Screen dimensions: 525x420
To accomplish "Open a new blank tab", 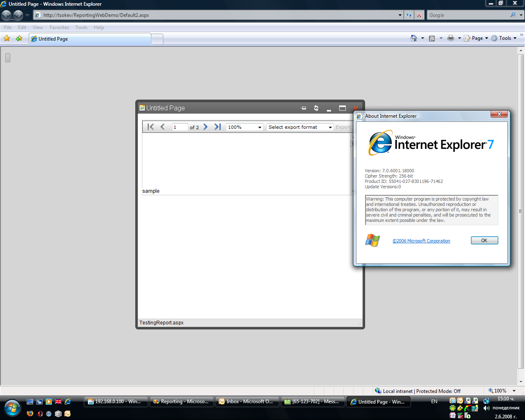I will coord(157,39).
